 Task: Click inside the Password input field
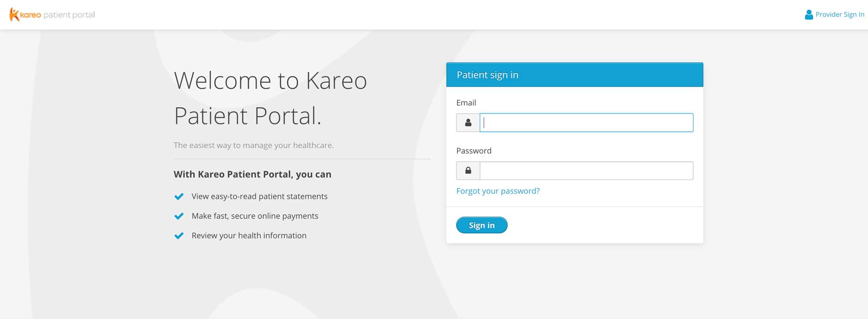tap(586, 171)
